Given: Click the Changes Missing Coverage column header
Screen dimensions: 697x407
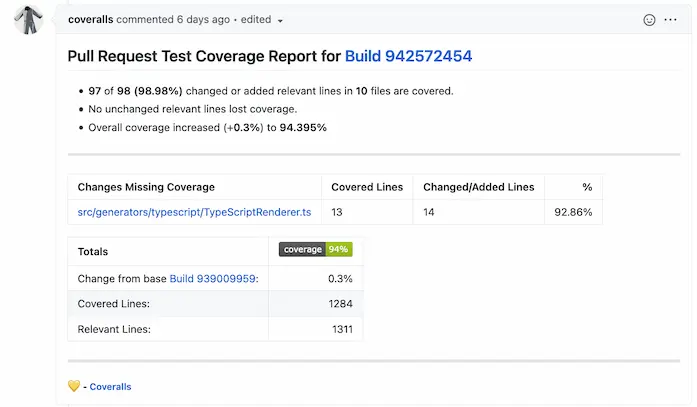Looking at the screenshot, I should pos(146,187).
